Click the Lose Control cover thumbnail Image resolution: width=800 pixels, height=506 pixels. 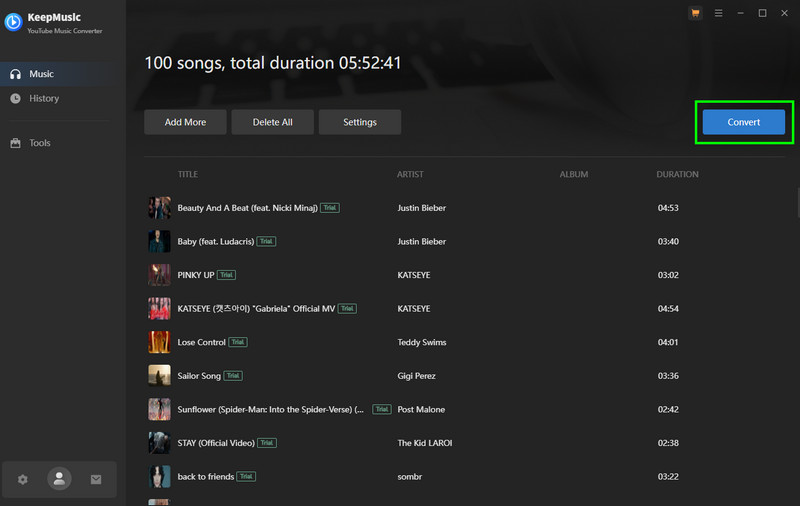(159, 342)
